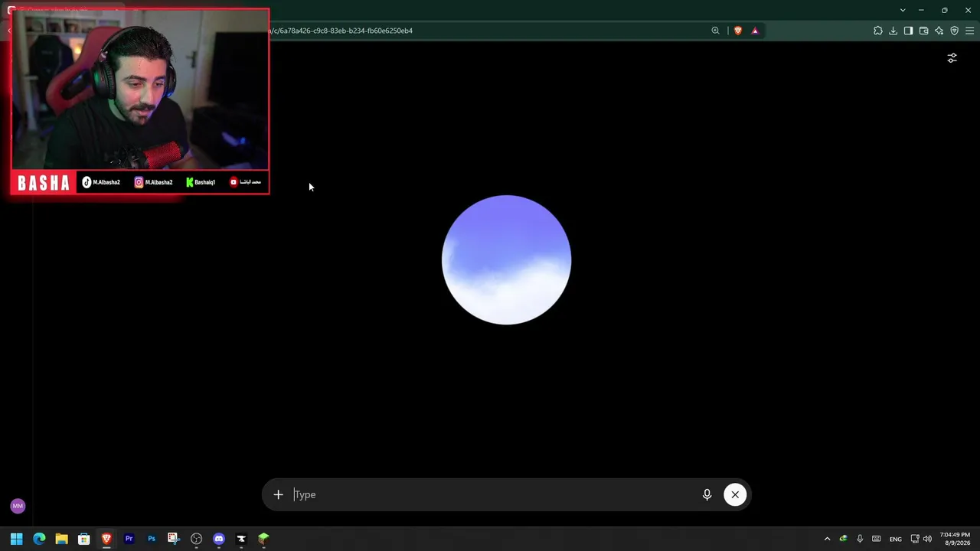This screenshot has width=980, height=551.
Task: Click the system tray microphone icon
Action: [860, 539]
